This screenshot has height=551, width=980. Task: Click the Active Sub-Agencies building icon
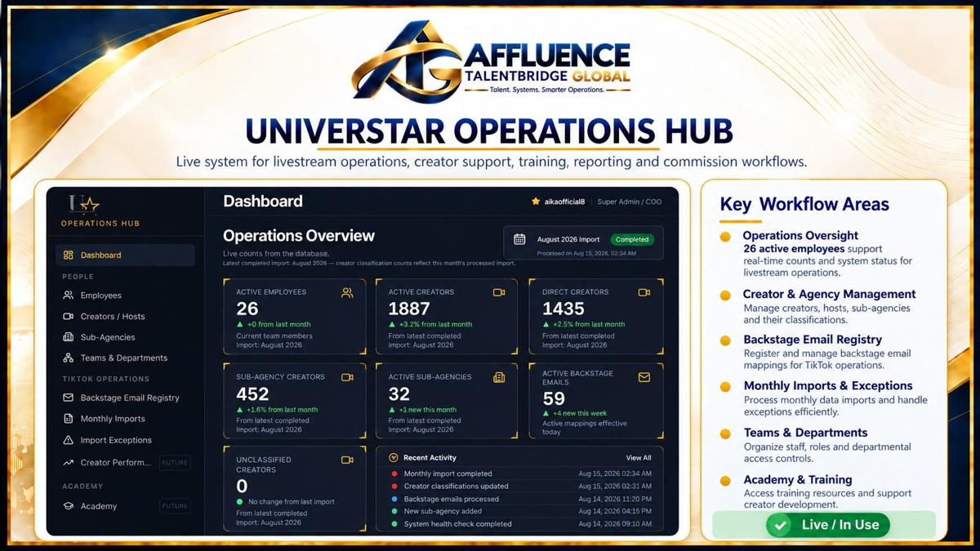click(x=499, y=377)
